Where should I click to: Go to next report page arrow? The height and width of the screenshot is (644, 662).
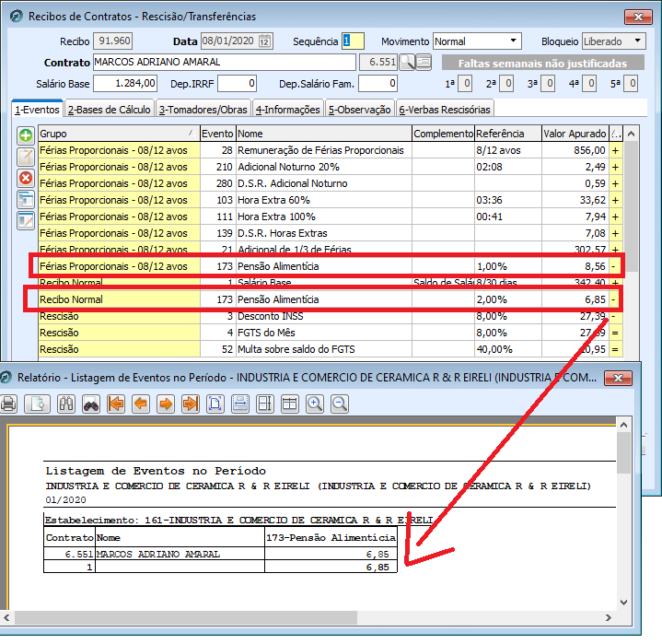click(x=166, y=404)
